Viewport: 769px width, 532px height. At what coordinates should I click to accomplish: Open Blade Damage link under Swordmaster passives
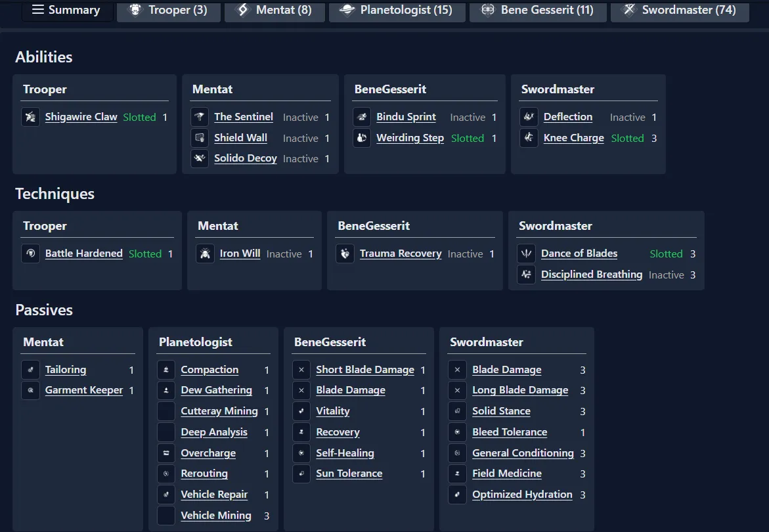[507, 370]
